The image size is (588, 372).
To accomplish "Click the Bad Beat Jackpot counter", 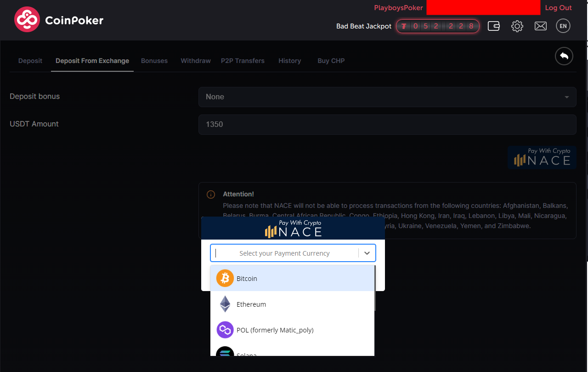I will click(x=438, y=26).
